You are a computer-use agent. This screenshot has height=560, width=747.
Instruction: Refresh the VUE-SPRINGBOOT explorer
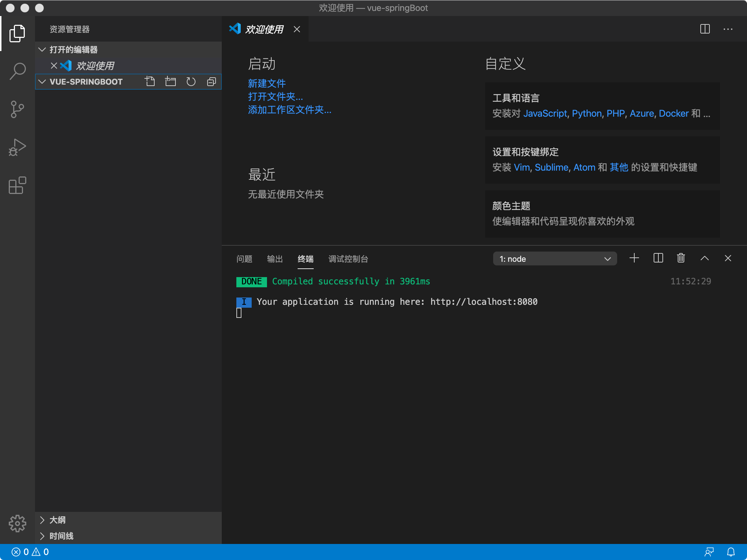pyautogui.click(x=191, y=82)
